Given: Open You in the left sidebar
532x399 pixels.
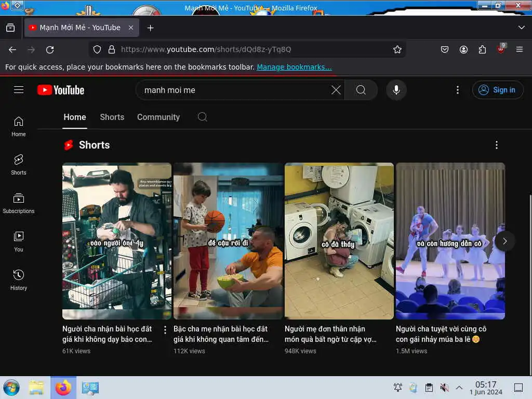Looking at the screenshot, I should click(x=19, y=242).
